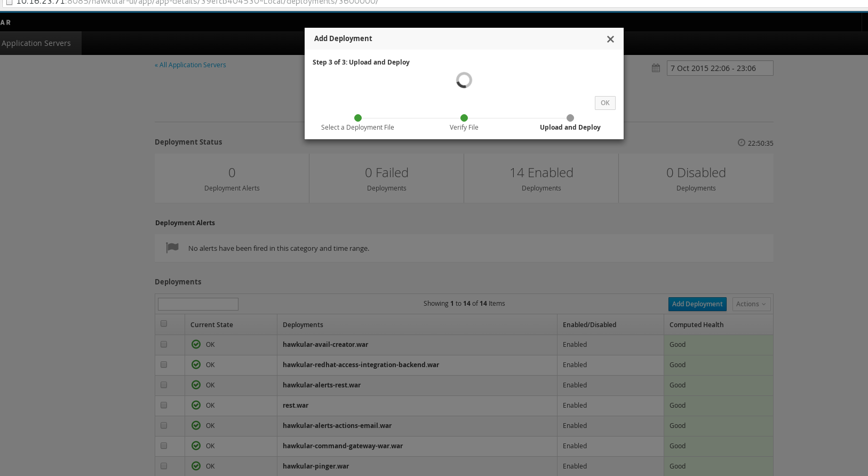The height and width of the screenshot is (476, 868).
Task: Close the Add Deployment dialog
Action: pyautogui.click(x=610, y=39)
